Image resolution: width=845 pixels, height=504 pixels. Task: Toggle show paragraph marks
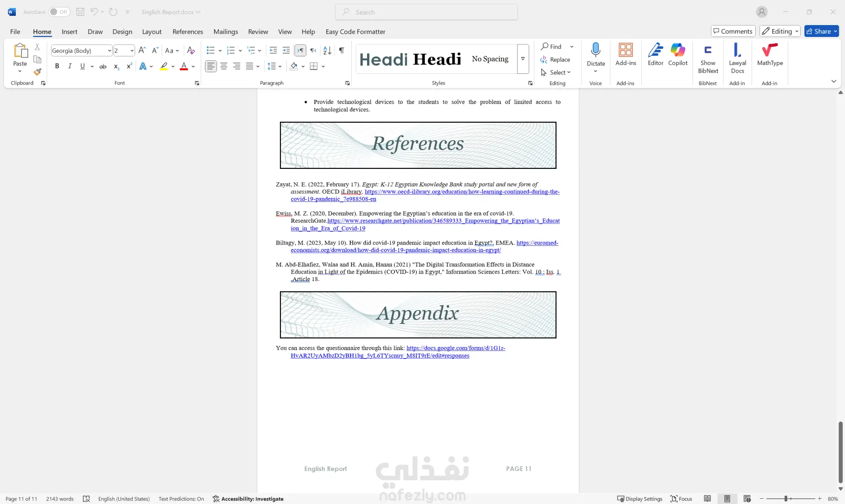coord(342,51)
